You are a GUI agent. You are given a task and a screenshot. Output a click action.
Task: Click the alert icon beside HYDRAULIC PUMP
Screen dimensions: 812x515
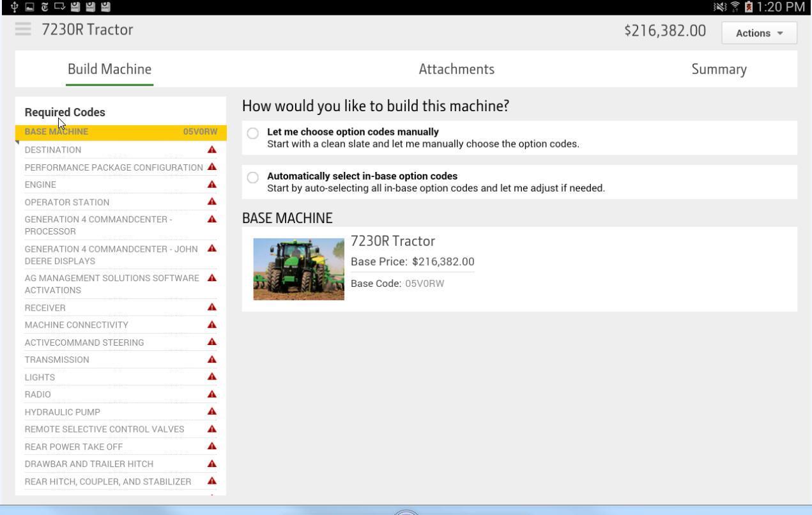(x=212, y=411)
